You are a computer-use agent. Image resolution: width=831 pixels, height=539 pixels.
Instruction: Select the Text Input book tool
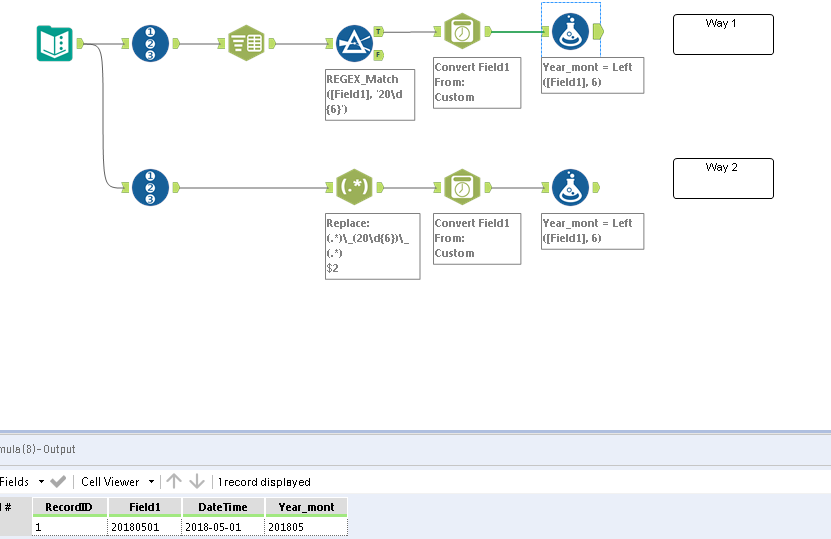[55, 43]
